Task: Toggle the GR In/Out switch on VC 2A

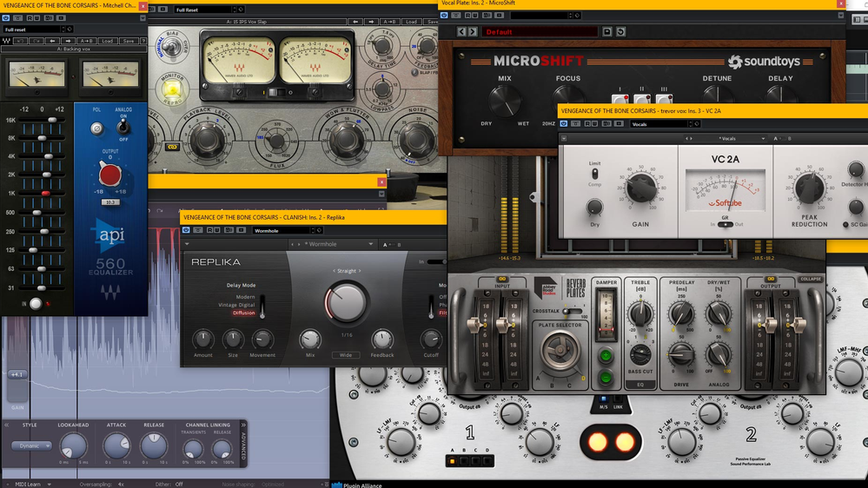Action: point(725,225)
